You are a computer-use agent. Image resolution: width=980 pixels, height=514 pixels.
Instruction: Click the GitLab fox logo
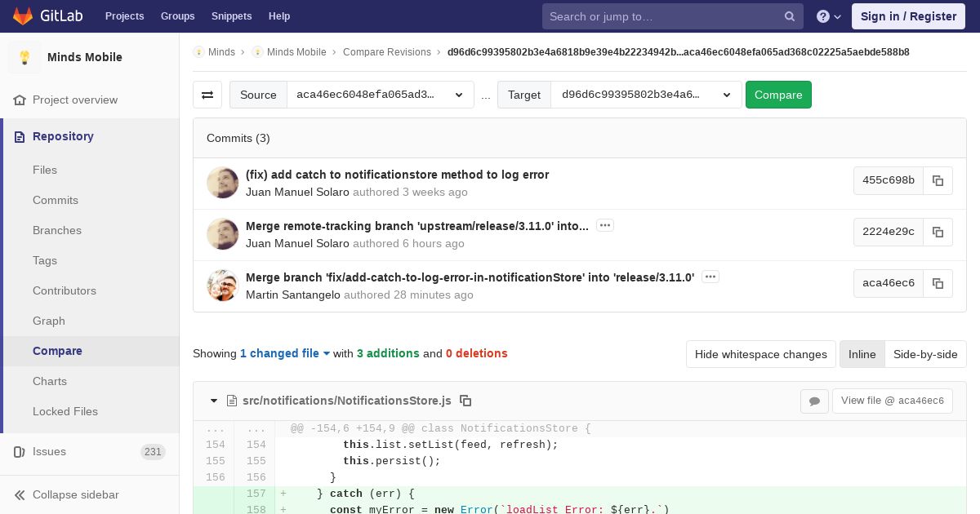coord(23,16)
